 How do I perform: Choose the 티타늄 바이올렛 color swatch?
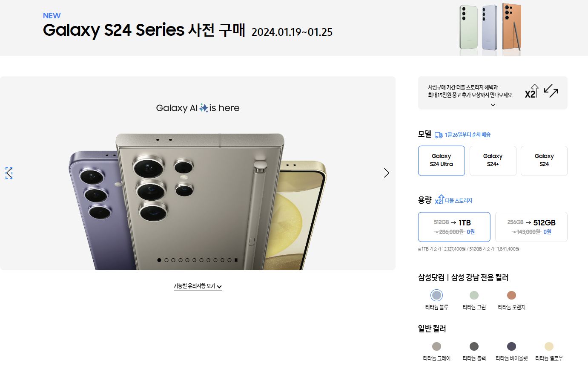click(x=511, y=346)
